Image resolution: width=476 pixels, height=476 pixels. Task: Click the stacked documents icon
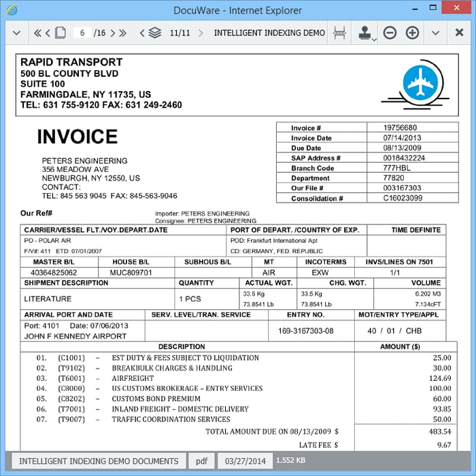(x=155, y=33)
